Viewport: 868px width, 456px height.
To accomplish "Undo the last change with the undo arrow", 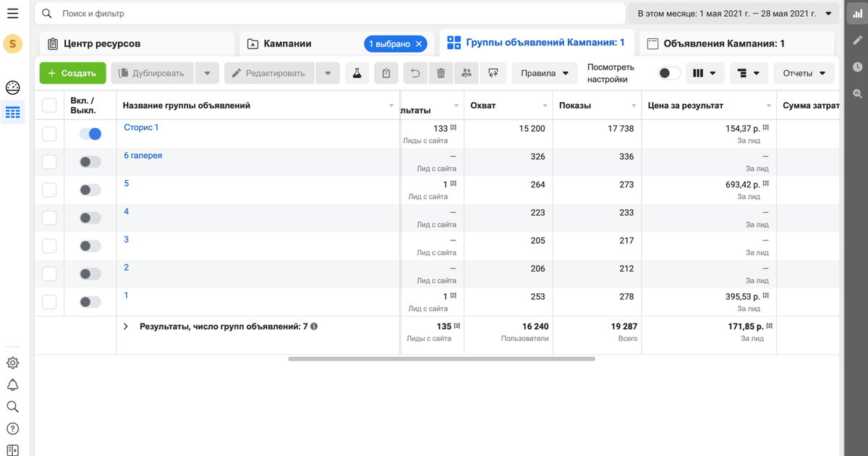I will [x=415, y=73].
